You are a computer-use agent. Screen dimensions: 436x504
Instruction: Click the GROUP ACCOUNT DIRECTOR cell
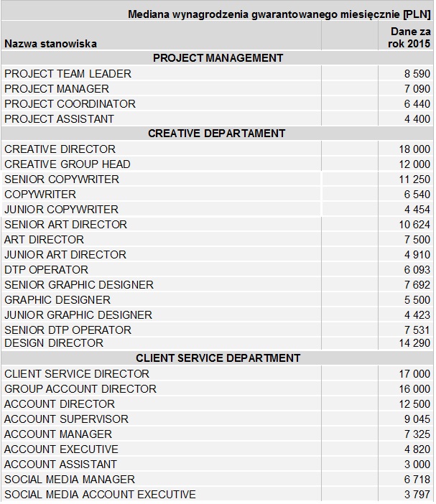80,389
